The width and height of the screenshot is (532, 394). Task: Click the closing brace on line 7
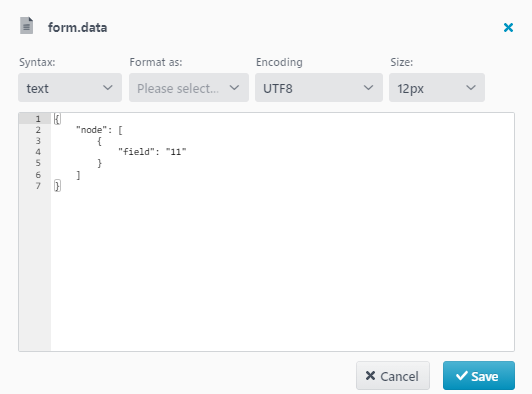point(57,186)
